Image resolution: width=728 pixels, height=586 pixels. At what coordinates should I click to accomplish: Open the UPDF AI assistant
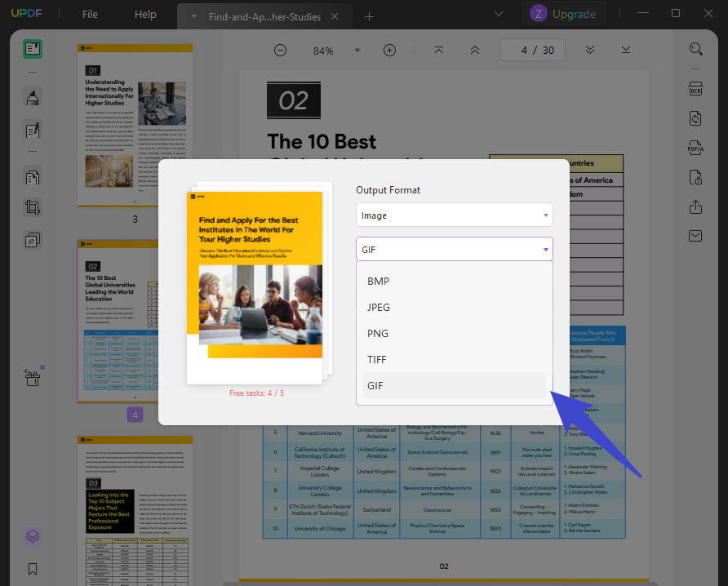tap(33, 536)
